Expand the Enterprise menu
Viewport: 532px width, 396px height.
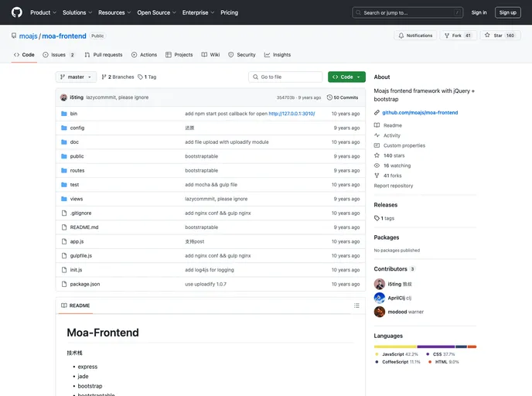pos(198,12)
